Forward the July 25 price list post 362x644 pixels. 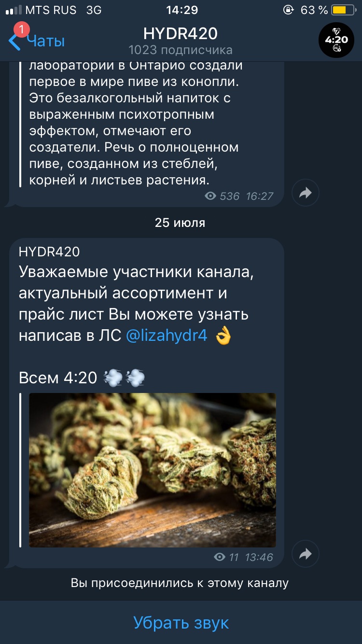pos(306,554)
